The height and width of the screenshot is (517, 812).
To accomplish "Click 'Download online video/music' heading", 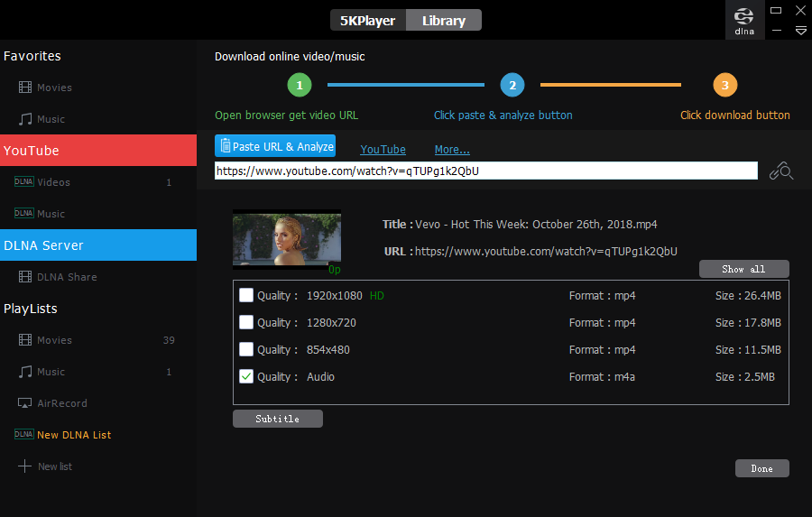I will tap(290, 56).
